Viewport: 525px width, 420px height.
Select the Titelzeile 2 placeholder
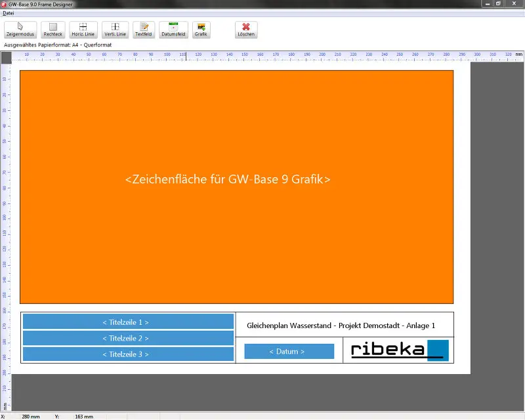tap(128, 338)
